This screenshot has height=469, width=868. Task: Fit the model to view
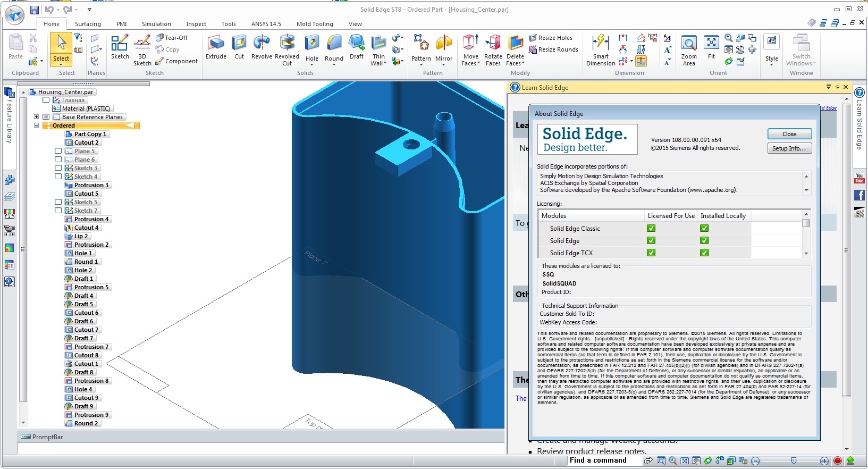tap(711, 47)
